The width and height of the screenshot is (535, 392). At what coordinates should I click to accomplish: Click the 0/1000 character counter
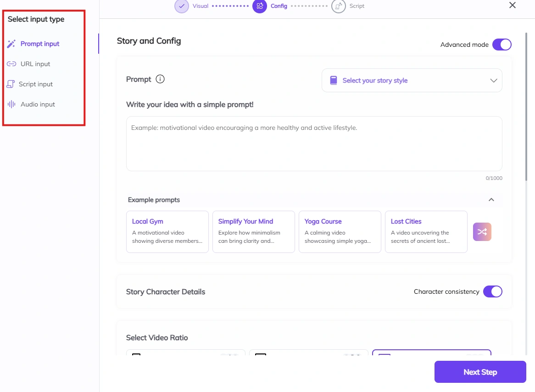494,178
